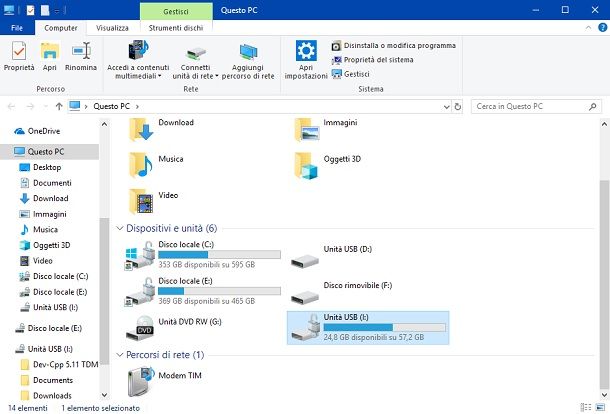The height and width of the screenshot is (414, 610).
Task: Open Customize Quick Access Toolbar dropdown
Action: 57,11
